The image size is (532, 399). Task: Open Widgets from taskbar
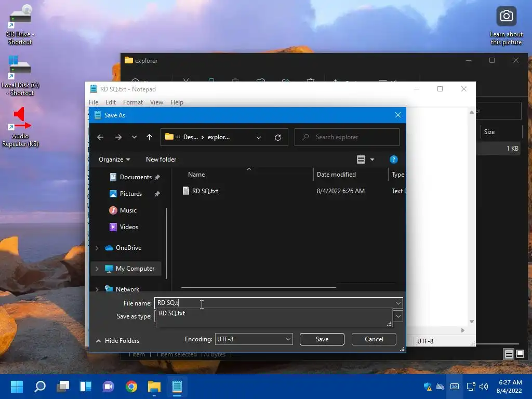(x=86, y=387)
